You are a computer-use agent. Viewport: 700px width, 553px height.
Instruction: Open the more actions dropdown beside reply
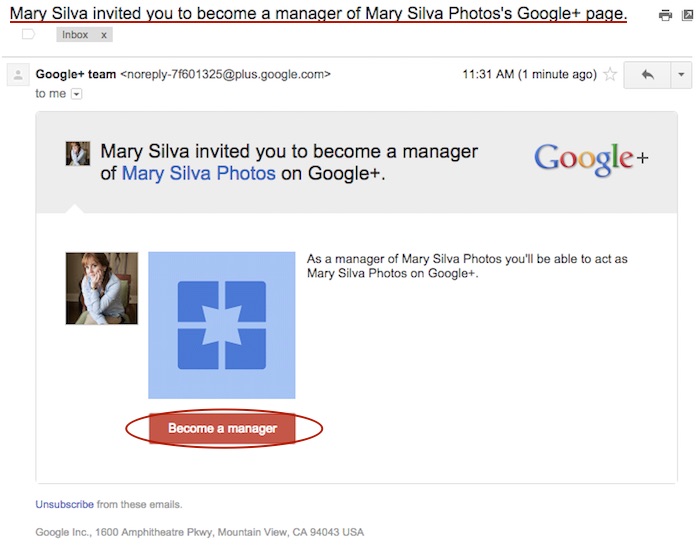pyautogui.click(x=681, y=75)
